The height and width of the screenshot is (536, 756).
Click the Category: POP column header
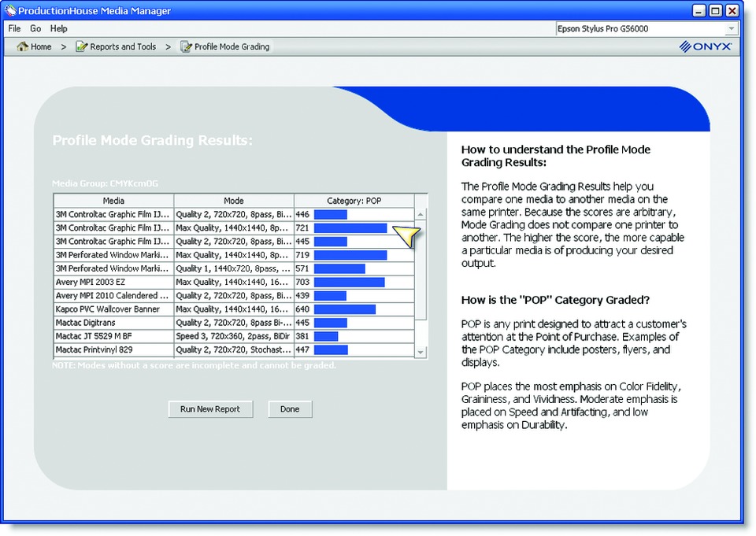tap(354, 201)
